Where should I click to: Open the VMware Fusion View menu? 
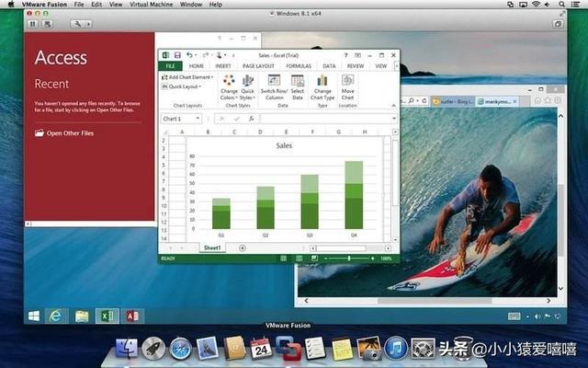[116, 5]
